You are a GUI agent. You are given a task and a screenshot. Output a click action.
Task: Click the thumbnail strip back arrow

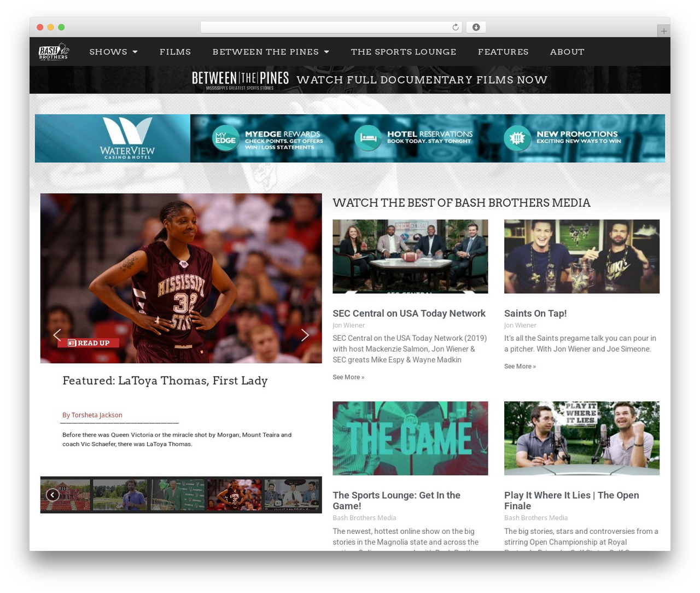click(52, 495)
